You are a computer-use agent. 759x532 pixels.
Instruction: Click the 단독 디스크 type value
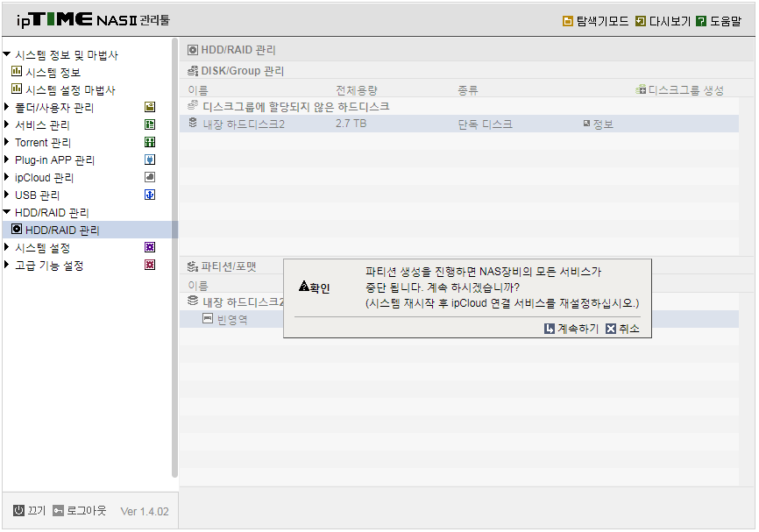pos(485,124)
